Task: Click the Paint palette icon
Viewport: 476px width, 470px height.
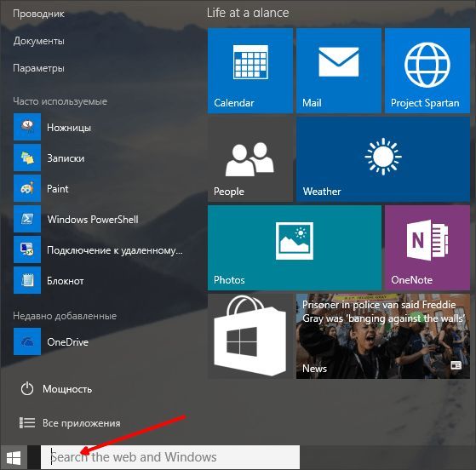Action: 27,188
